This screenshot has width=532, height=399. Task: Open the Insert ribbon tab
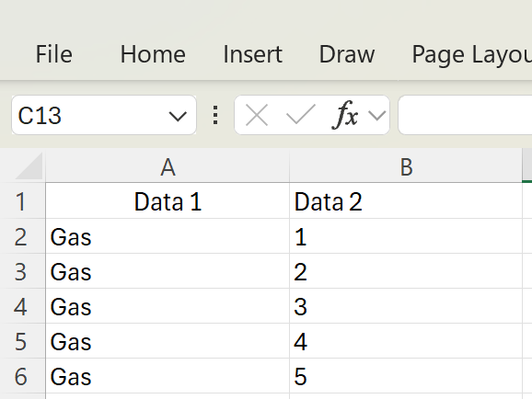point(253,54)
